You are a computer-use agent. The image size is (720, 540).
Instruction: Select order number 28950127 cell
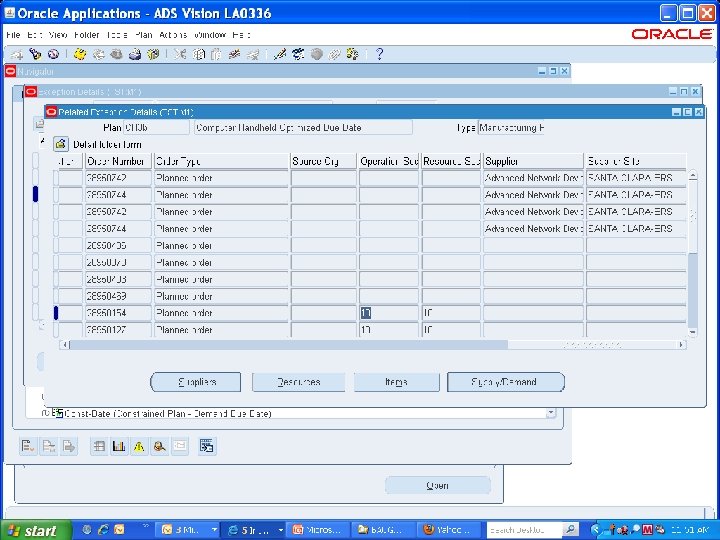tap(118, 330)
